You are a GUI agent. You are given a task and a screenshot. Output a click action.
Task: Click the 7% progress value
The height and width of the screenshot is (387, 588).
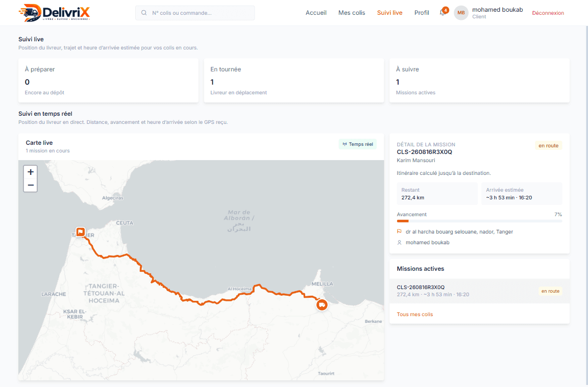pyautogui.click(x=558, y=214)
